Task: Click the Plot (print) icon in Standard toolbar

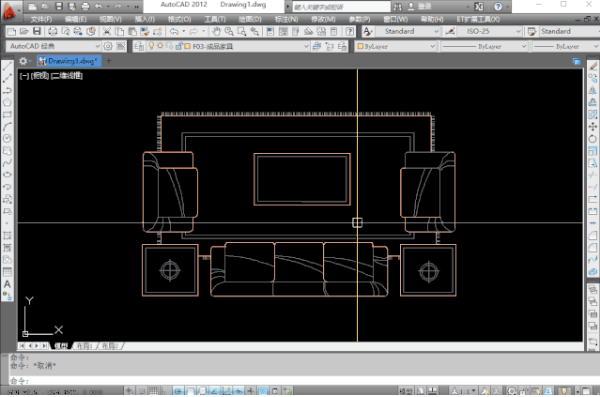Action: pyautogui.click(x=53, y=31)
